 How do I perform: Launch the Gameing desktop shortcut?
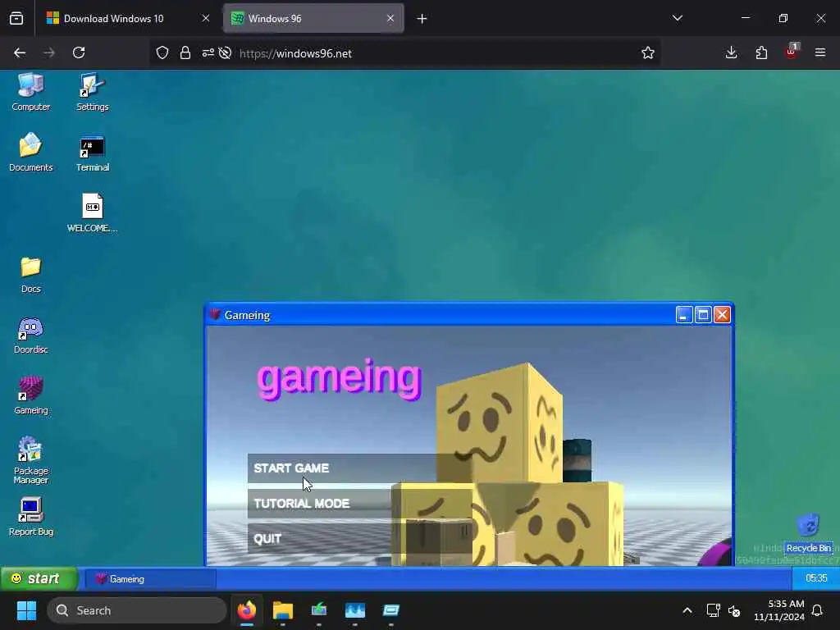tap(31, 395)
